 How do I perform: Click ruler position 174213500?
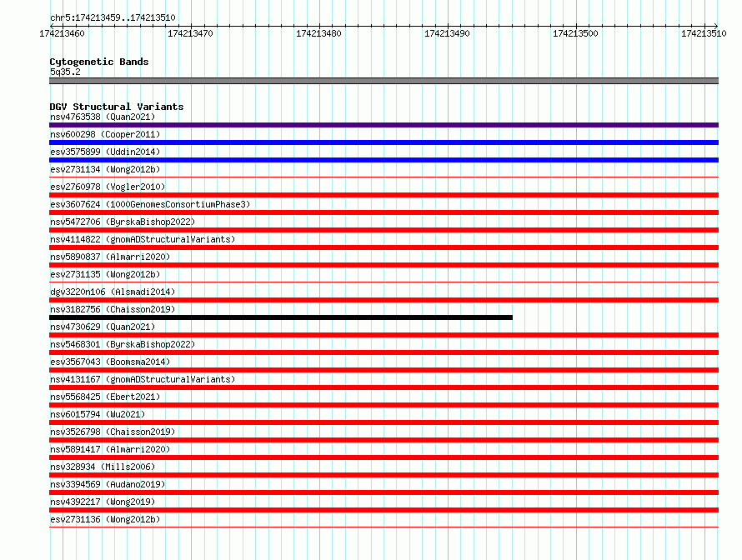click(x=575, y=33)
